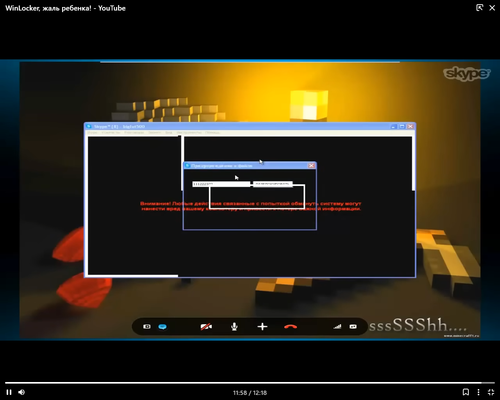Screen dimensions: 500x400
Task: Pop out the player window icon
Action: point(479,8)
